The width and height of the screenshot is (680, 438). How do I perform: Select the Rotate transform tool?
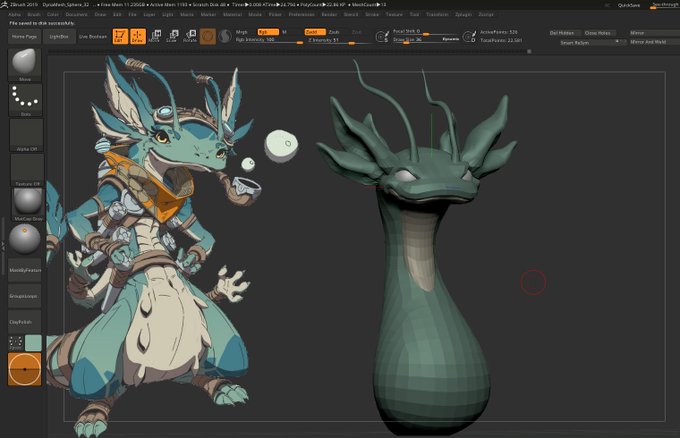click(x=190, y=36)
